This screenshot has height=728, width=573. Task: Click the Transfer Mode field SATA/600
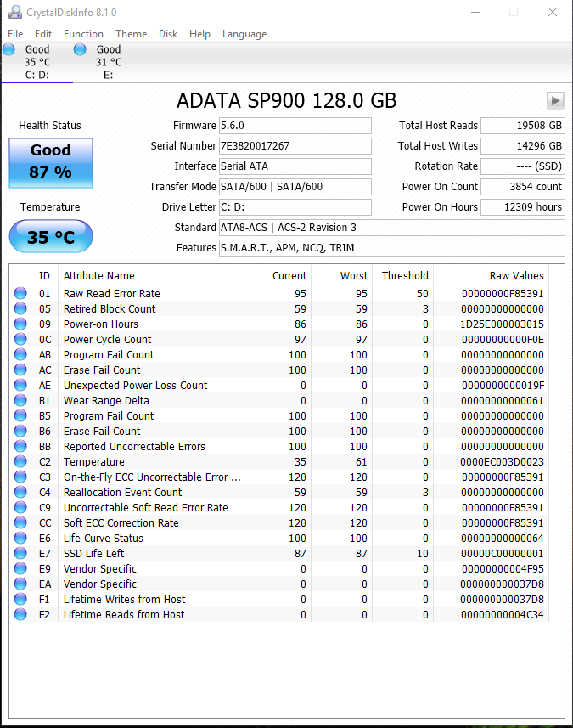coord(295,187)
